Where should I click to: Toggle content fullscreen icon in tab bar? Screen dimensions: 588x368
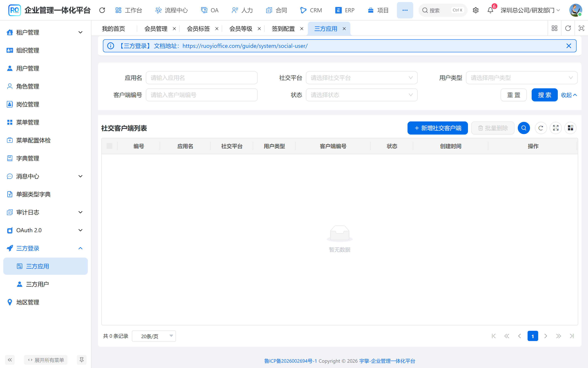point(581,28)
